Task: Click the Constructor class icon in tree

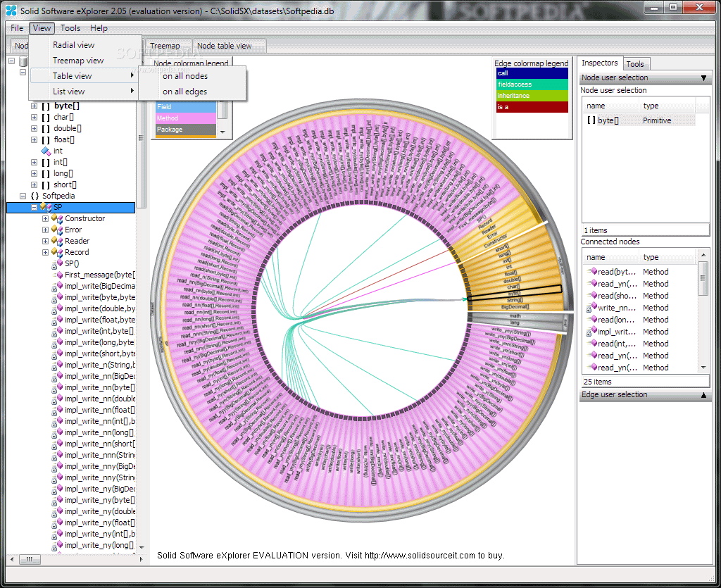Action: (58, 219)
